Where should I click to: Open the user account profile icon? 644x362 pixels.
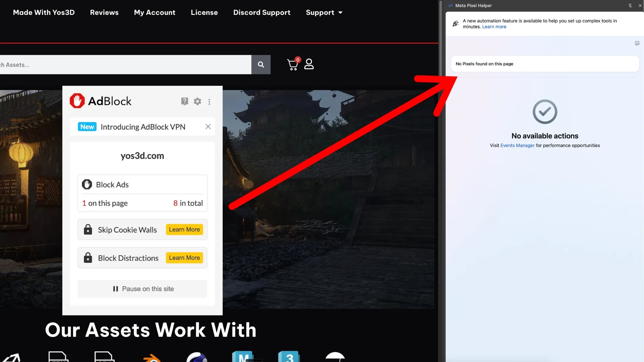(x=309, y=64)
